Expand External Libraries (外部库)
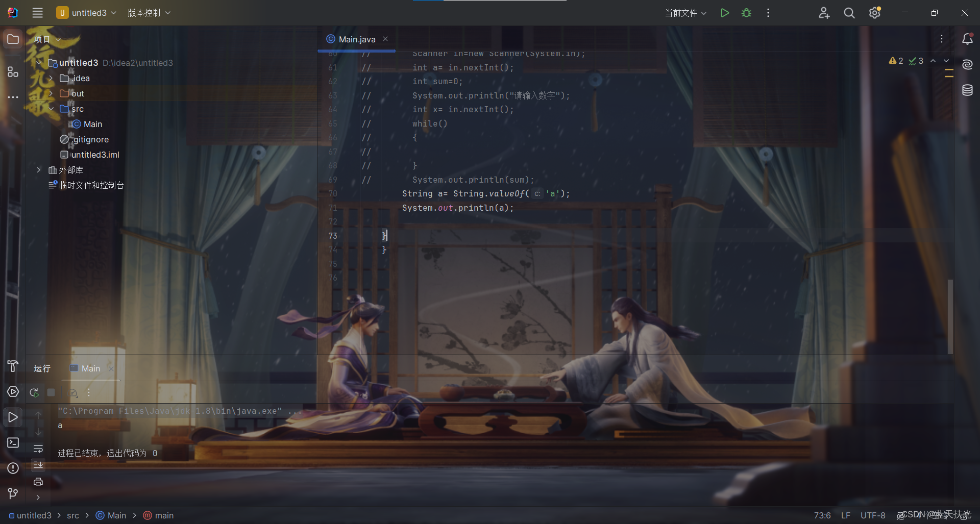 pyautogui.click(x=39, y=170)
